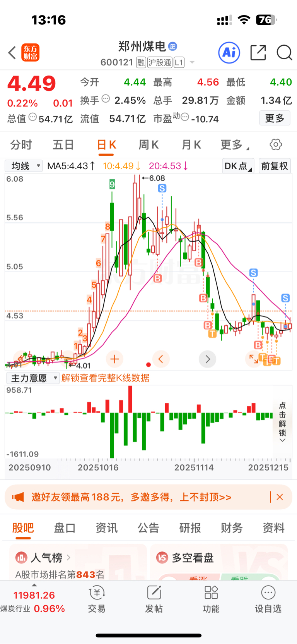Image resolution: width=297 pixels, height=644 pixels.
Task: Open the invite friends 188元 banner
Action: click(148, 497)
